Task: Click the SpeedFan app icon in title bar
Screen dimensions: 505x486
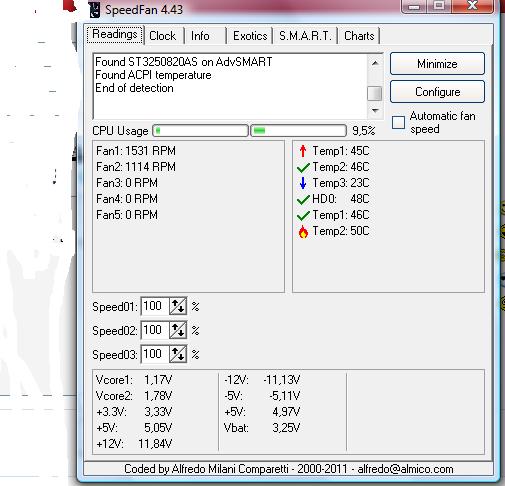Action: (95, 9)
